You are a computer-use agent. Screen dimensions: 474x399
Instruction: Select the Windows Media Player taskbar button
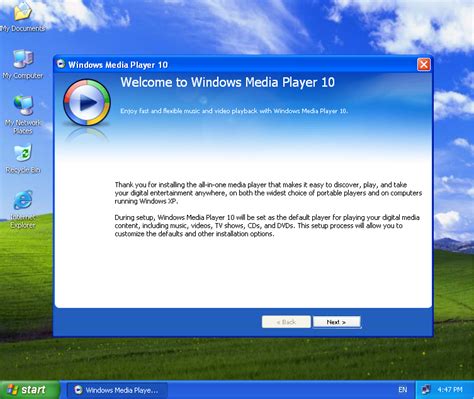(117, 390)
